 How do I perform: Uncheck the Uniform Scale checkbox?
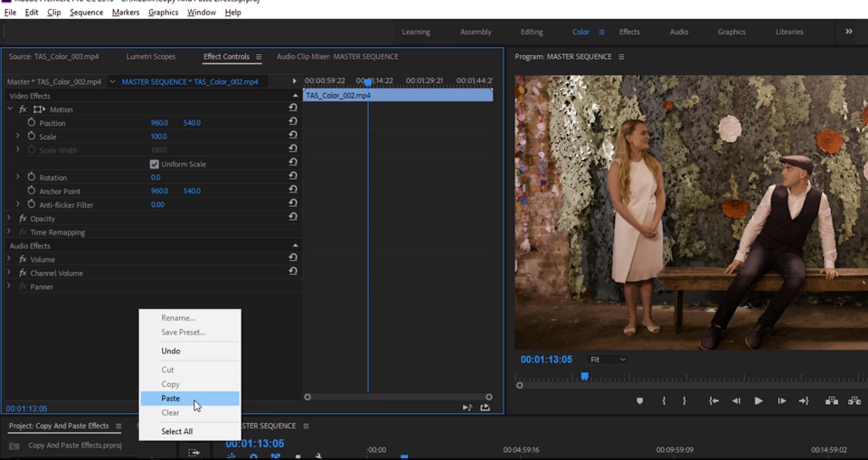[155, 164]
